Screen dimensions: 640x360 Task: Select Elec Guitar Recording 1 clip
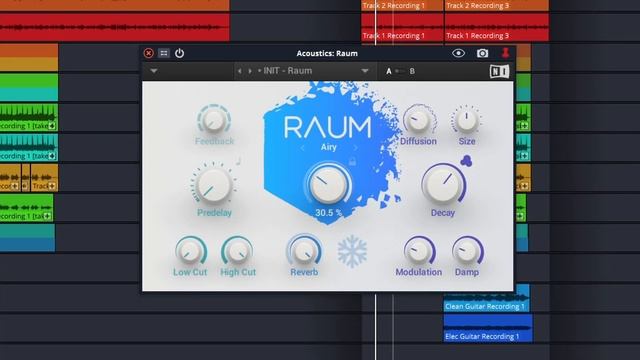click(487, 328)
